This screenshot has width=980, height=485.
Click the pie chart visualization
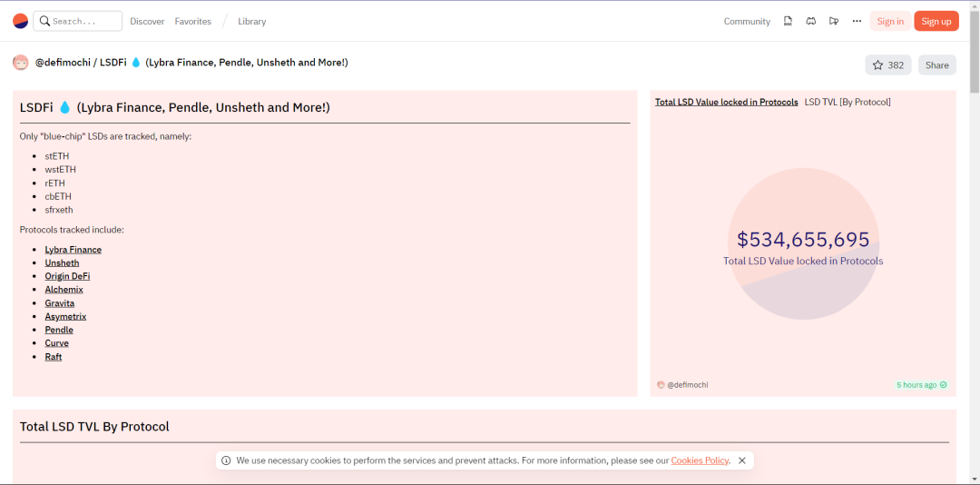coord(803,244)
